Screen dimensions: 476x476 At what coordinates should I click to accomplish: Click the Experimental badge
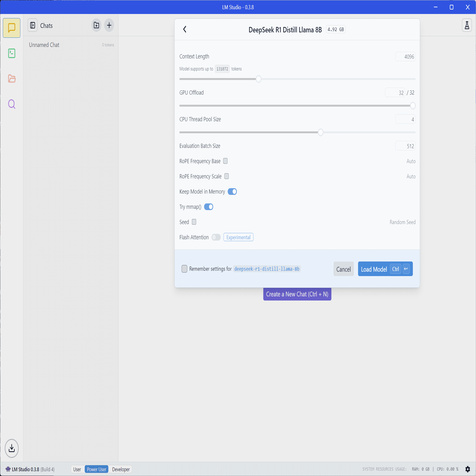[238, 237]
